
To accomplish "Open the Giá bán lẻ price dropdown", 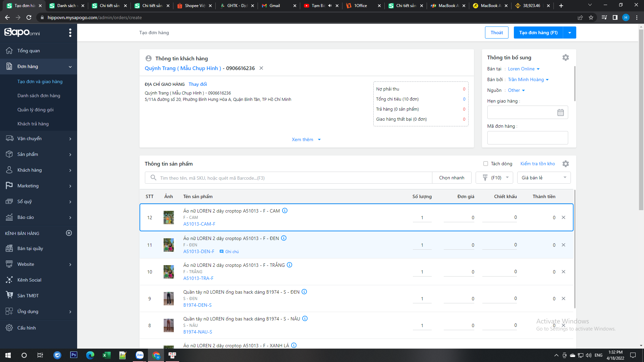I will pos(544,178).
